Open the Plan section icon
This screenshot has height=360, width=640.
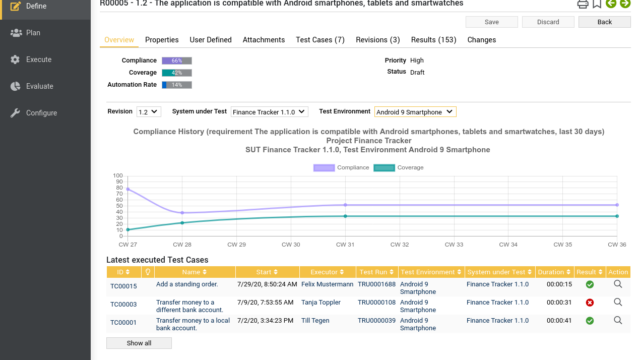[16, 33]
